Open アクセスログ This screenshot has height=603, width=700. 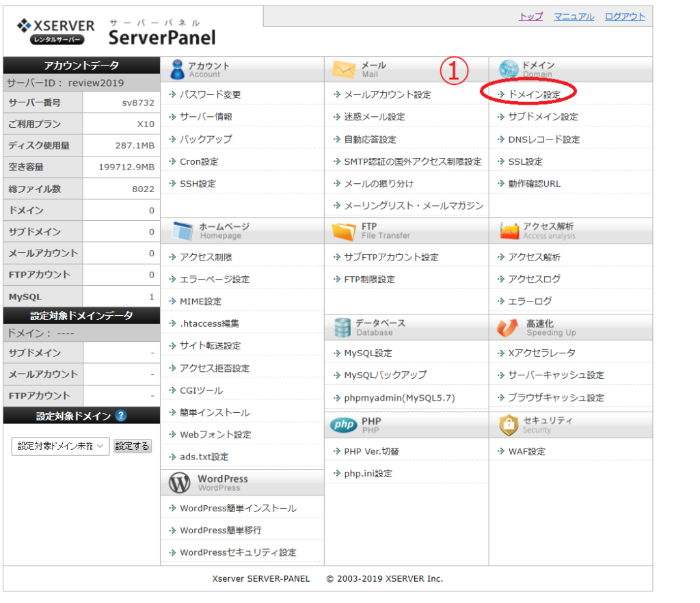(535, 280)
